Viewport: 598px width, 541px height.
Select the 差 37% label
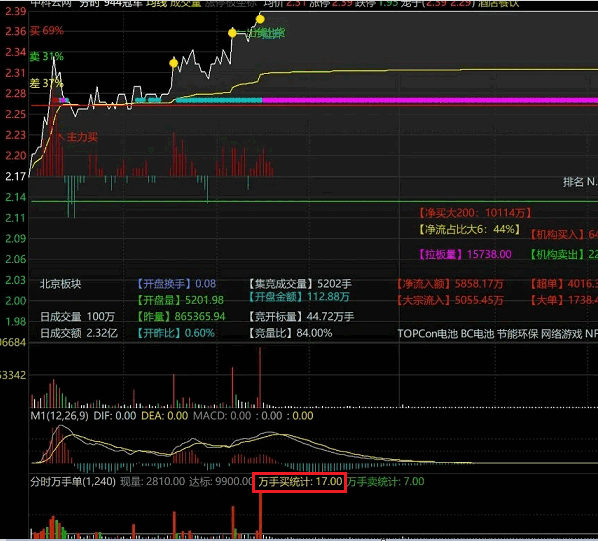pos(46,83)
